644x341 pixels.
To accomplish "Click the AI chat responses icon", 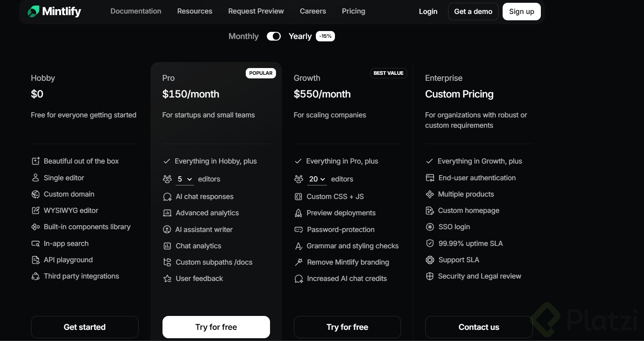I will (167, 197).
